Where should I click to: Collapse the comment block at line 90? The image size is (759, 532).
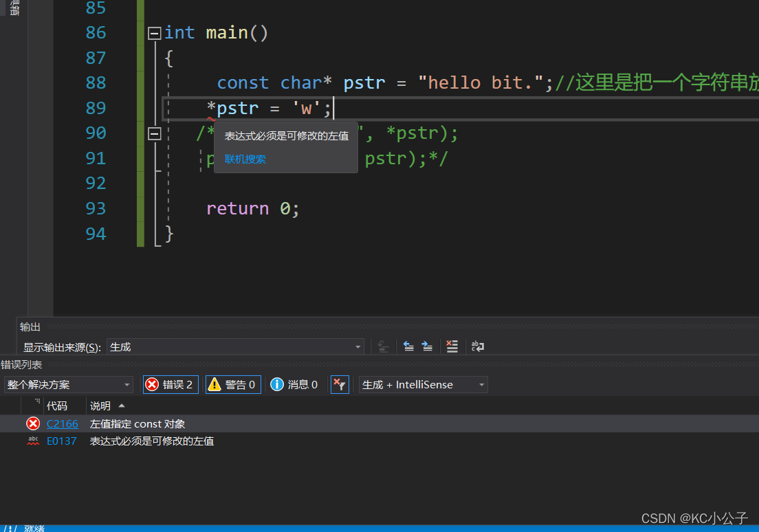155,133
